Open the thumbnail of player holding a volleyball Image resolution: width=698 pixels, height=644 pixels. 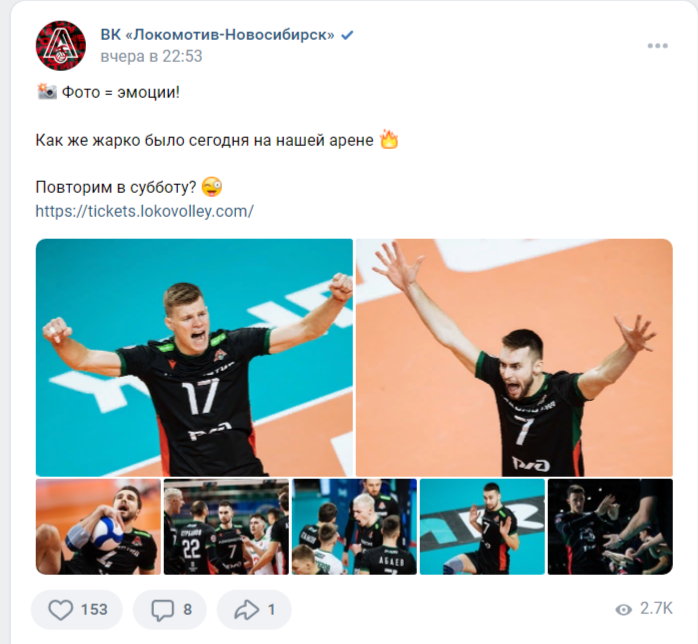tap(98, 527)
